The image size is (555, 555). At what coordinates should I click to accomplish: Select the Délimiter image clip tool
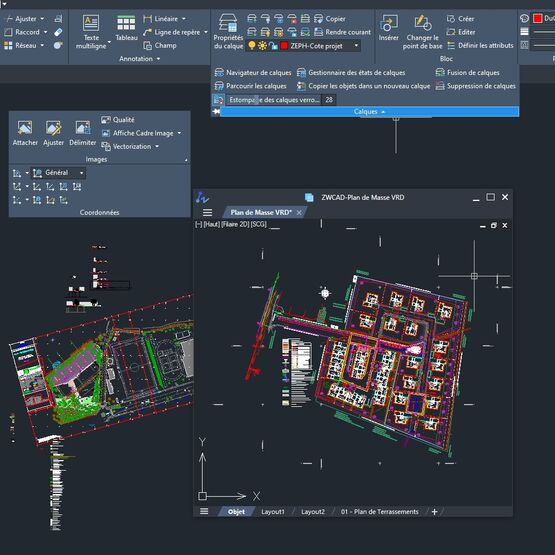point(82,133)
